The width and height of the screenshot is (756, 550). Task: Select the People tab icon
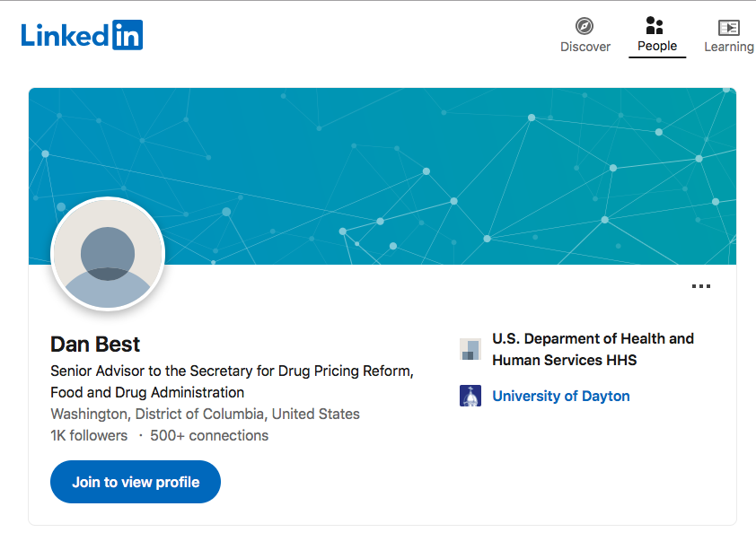point(655,25)
